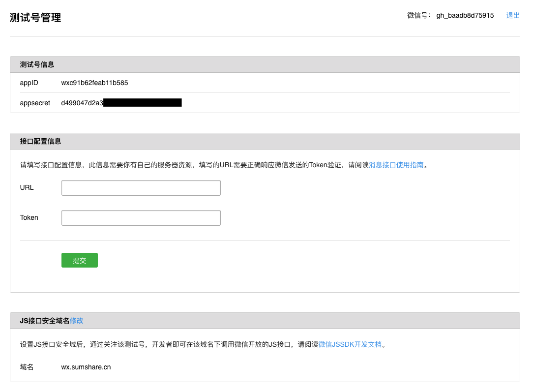Click the URL field label
This screenshot has height=392, width=533.
tap(27, 187)
